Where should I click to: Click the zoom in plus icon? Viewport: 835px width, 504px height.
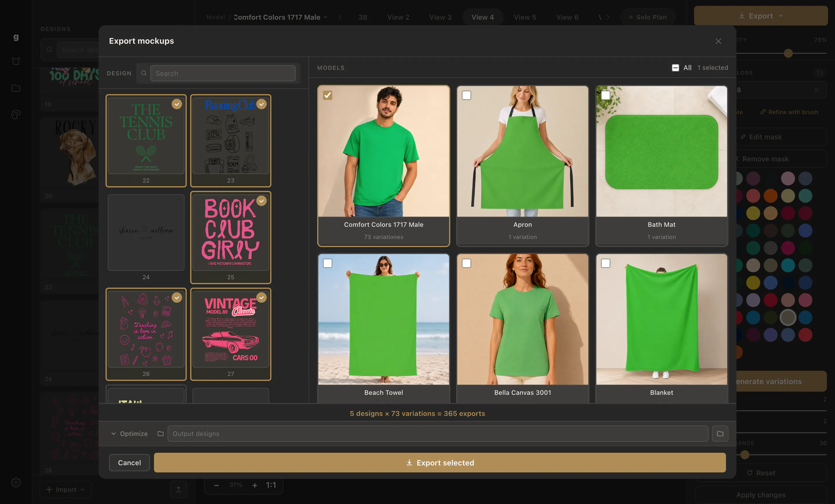[x=255, y=485]
